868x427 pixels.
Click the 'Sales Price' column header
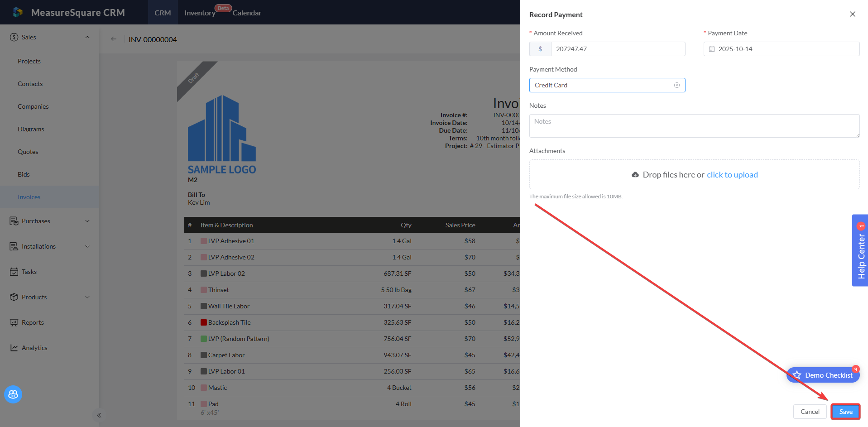[x=460, y=225]
